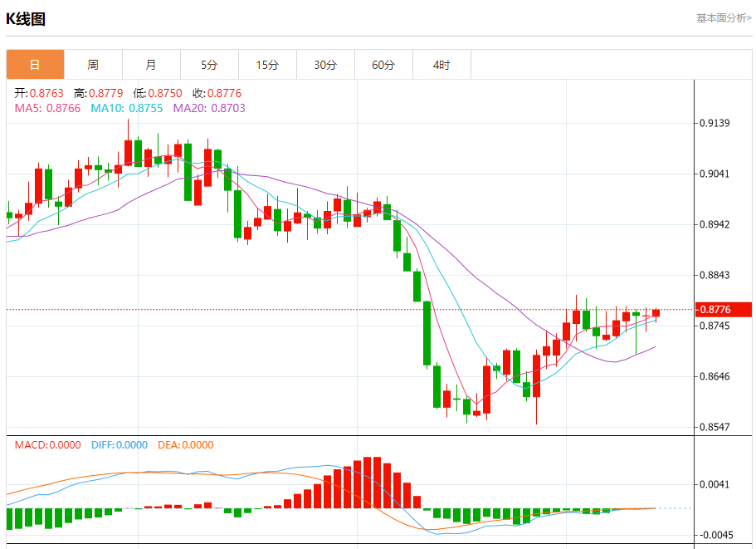Switch to the 月 monthly tab

click(151, 65)
